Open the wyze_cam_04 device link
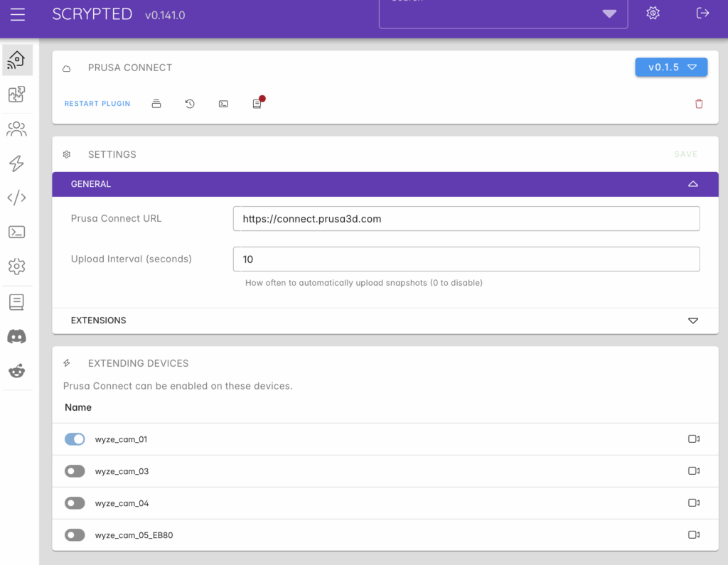 [121, 503]
